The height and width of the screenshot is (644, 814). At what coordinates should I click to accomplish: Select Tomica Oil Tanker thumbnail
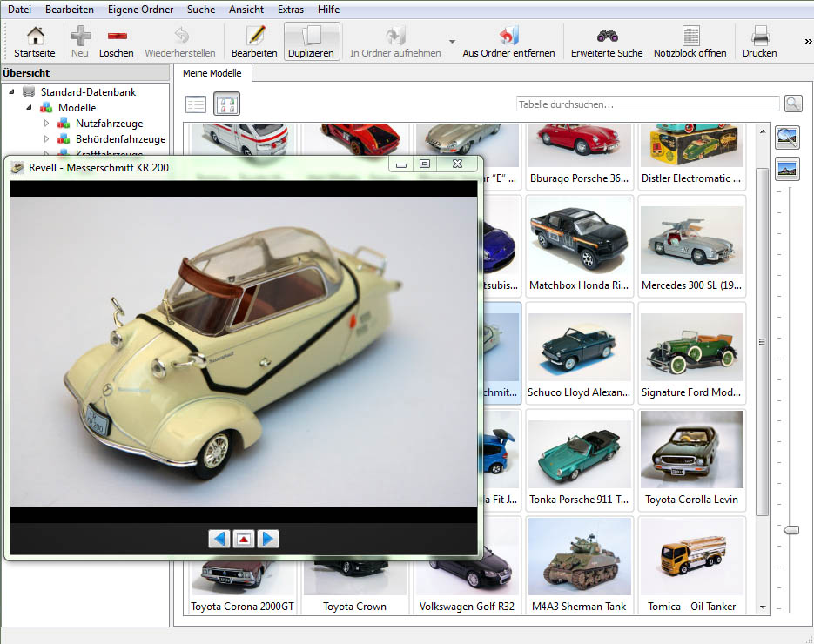pyautogui.click(x=691, y=566)
